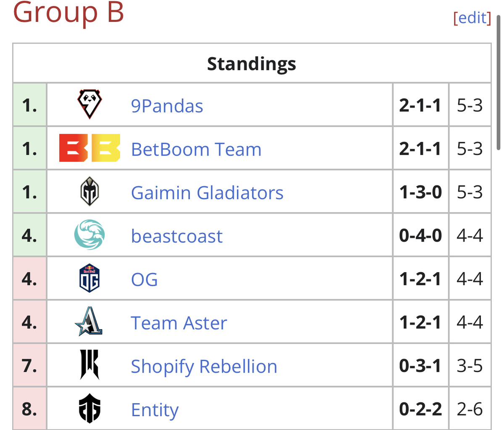Click the Shopify Rebellion logo
The image size is (504, 430).
click(89, 365)
